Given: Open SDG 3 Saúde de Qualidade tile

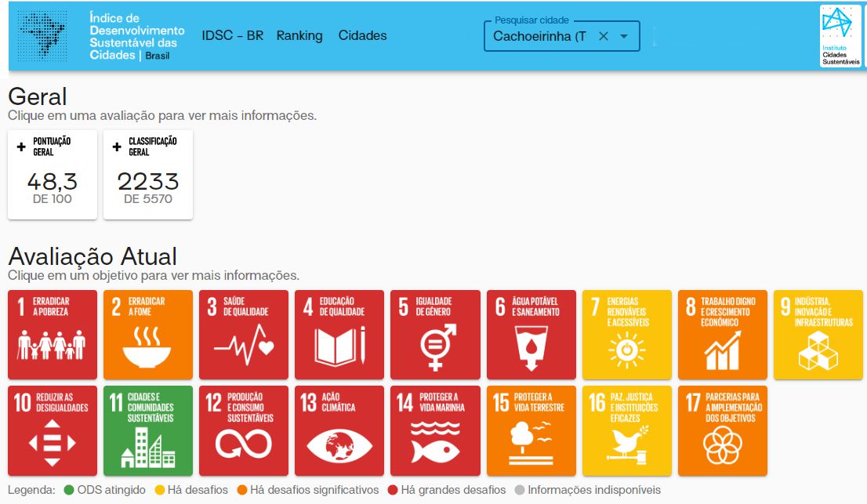Looking at the screenshot, I should (x=244, y=335).
